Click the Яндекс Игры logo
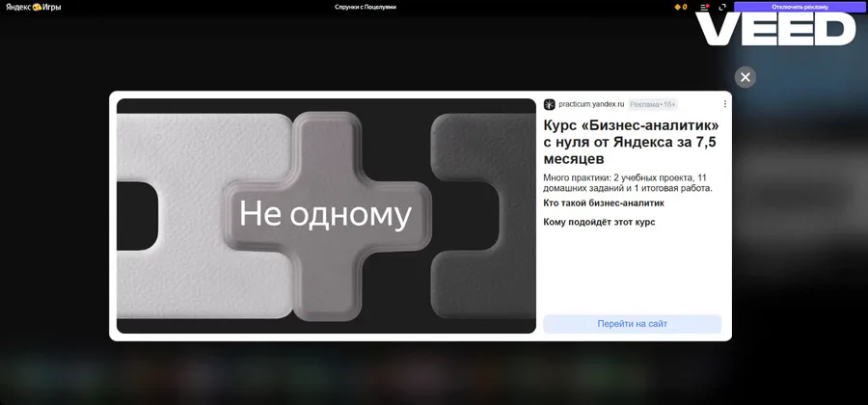The height and width of the screenshot is (405, 868). tap(33, 7)
